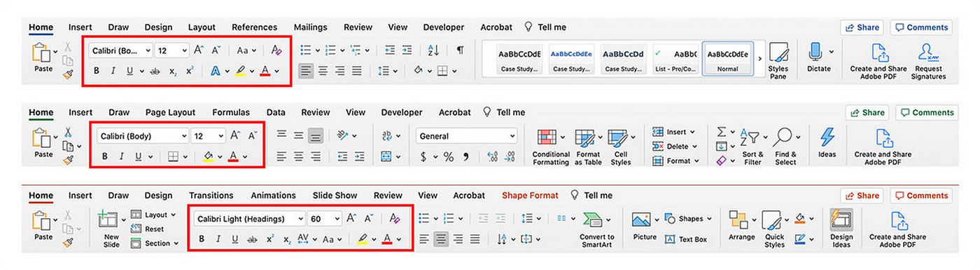Click New Slide icon in PowerPoint
Viewport: 980px width, 270px height.
108,221
